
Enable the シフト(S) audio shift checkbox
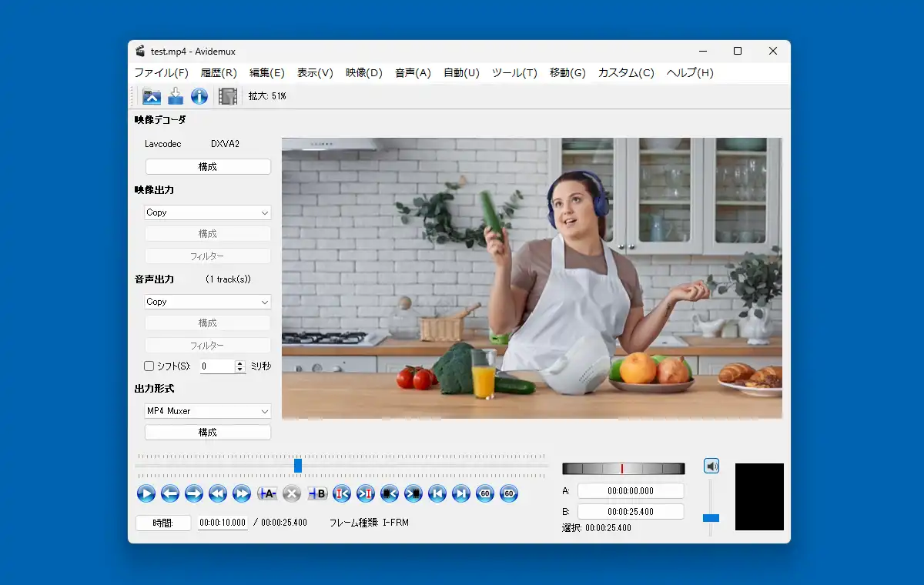(149, 366)
